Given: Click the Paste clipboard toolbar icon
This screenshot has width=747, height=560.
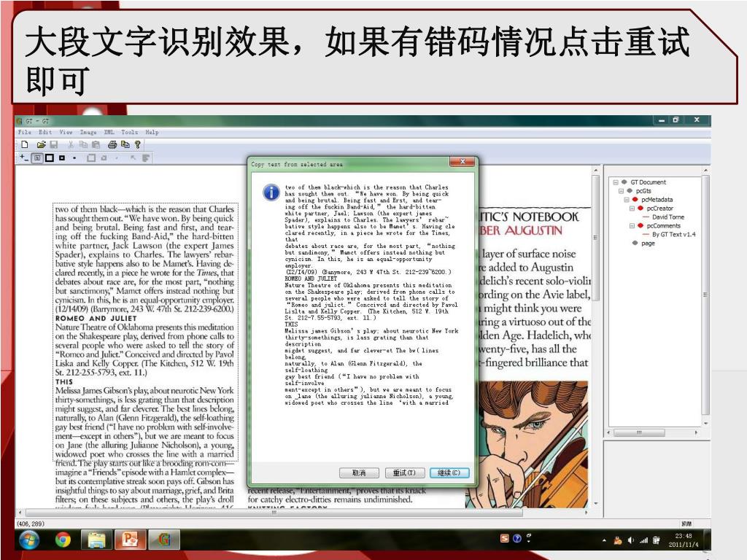Looking at the screenshot, I should pos(96,144).
